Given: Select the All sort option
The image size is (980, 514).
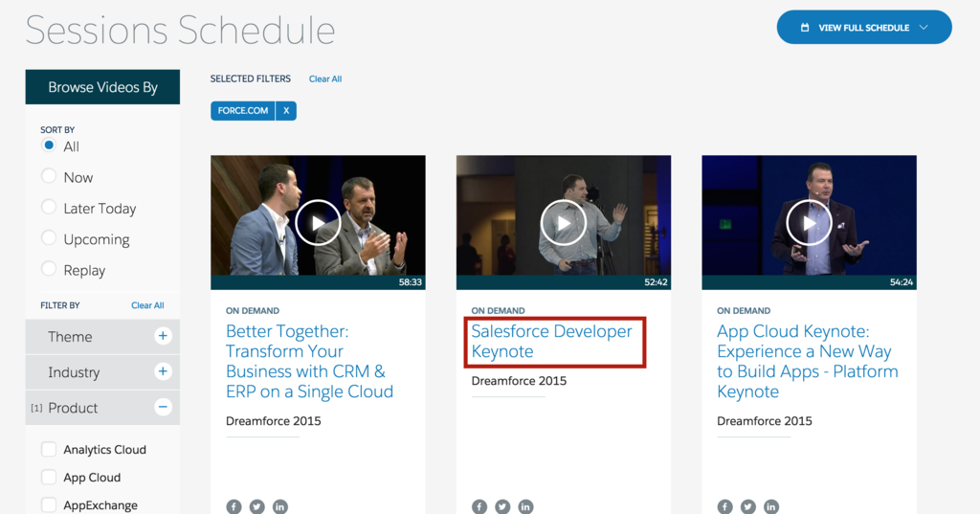Looking at the screenshot, I should pyautogui.click(x=49, y=145).
